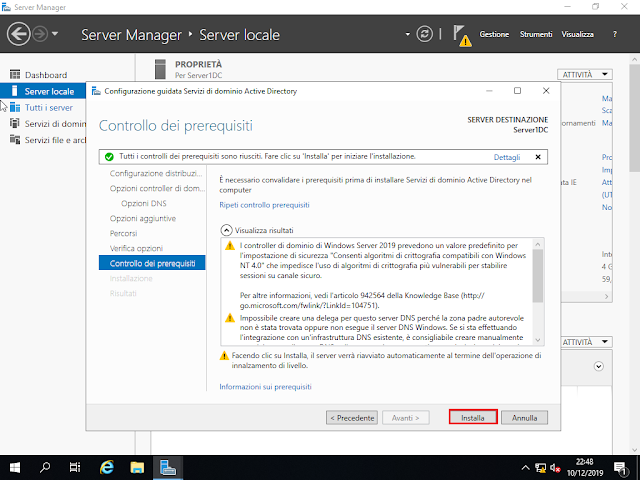
Task: Click the horizontal scroll right arrow in properties
Action: tap(607, 296)
